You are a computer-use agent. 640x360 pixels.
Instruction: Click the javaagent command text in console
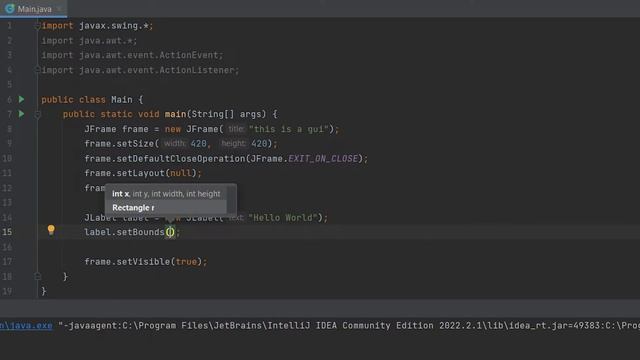349,326
